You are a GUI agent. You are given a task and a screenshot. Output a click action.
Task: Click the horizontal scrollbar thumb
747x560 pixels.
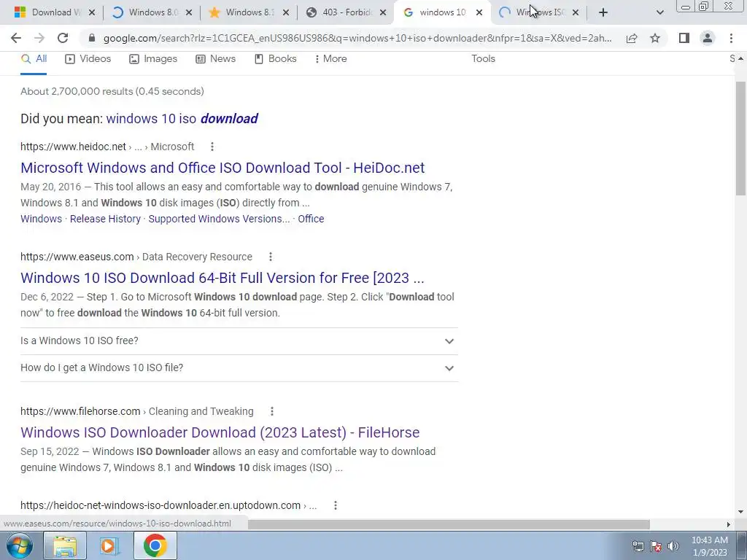point(449,524)
